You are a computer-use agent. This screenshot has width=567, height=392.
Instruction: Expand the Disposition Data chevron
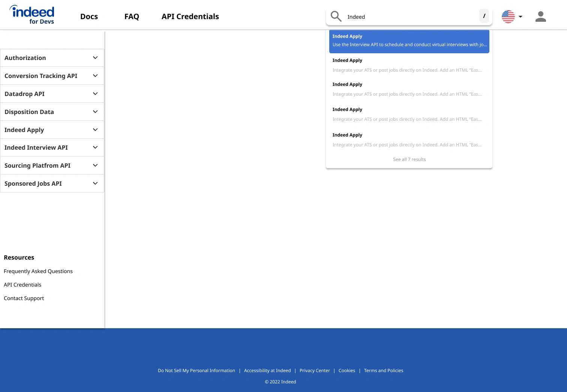pyautogui.click(x=95, y=112)
